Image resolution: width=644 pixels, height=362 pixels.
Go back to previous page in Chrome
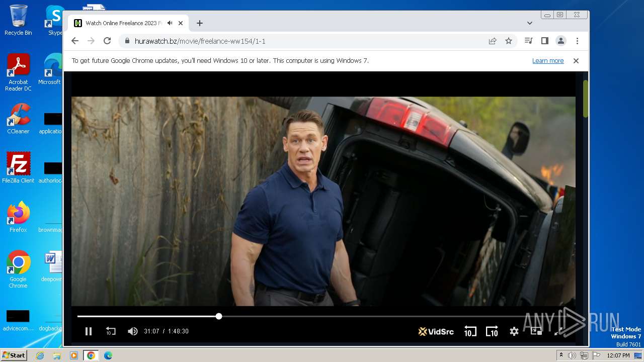75,41
